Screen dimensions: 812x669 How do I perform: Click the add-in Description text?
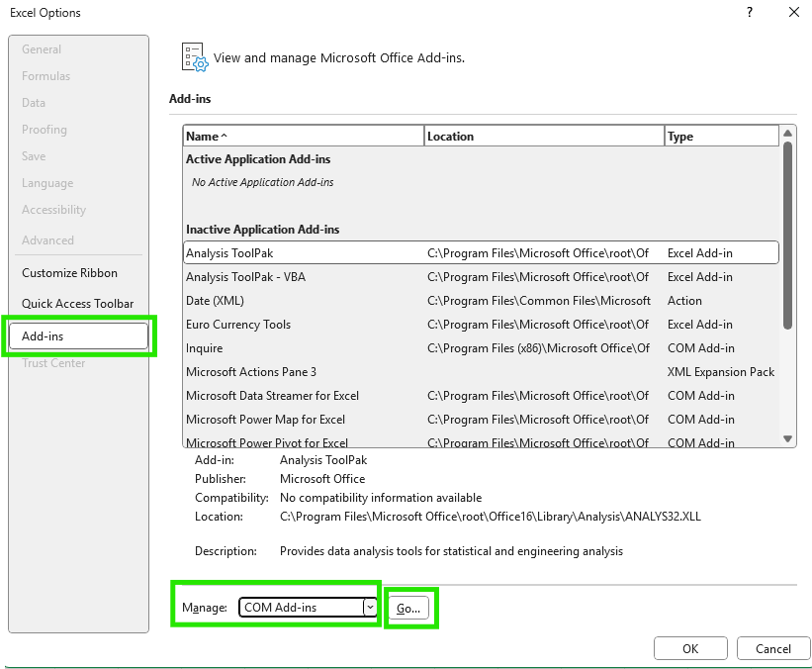pyautogui.click(x=451, y=551)
